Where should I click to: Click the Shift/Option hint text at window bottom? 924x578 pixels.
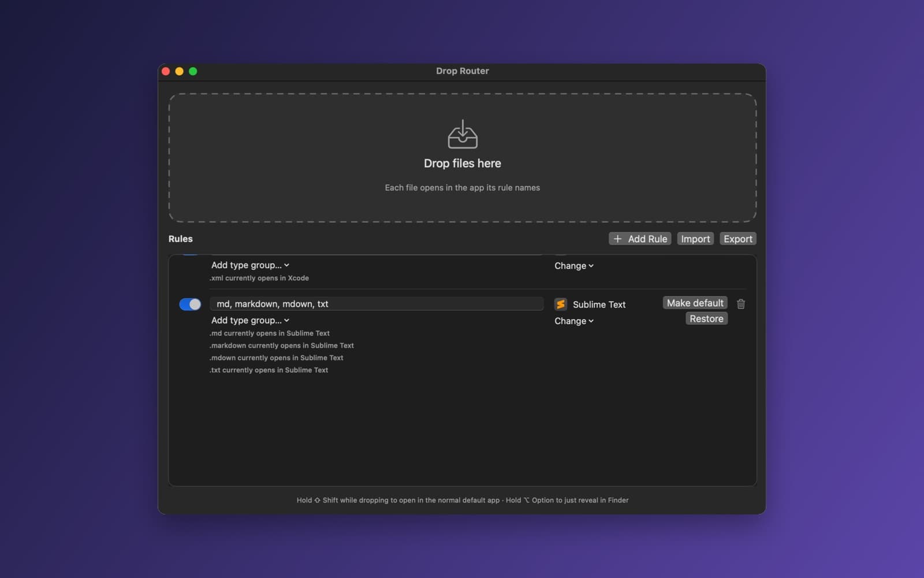point(463,501)
